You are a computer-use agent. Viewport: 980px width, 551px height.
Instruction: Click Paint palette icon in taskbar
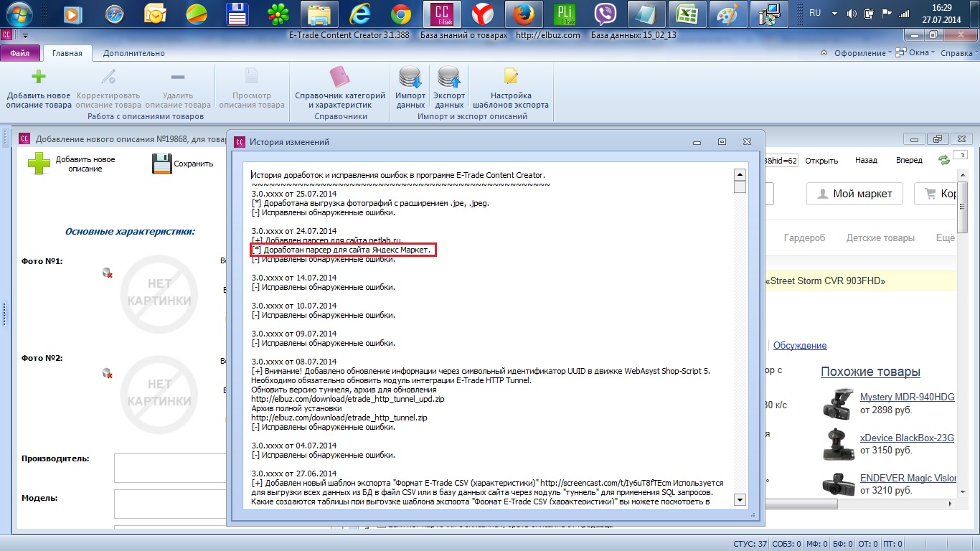729,14
